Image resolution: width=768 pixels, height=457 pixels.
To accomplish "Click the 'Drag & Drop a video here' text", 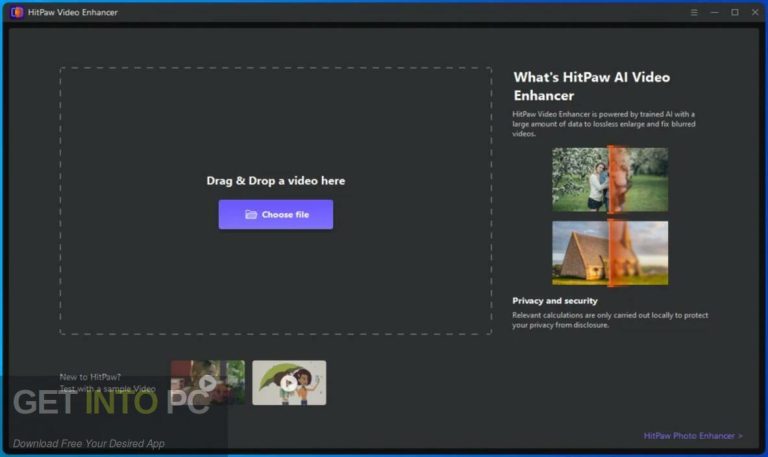I will 276,181.
